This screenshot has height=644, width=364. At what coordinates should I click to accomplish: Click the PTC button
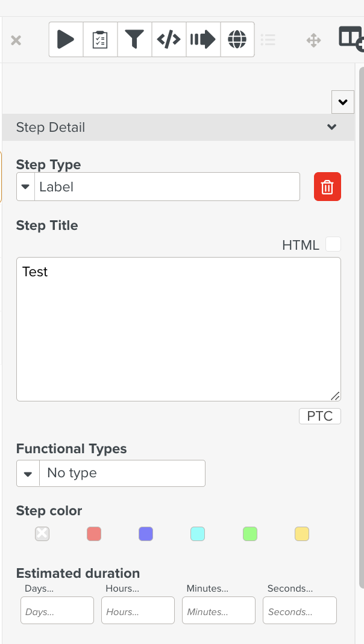coord(319,416)
